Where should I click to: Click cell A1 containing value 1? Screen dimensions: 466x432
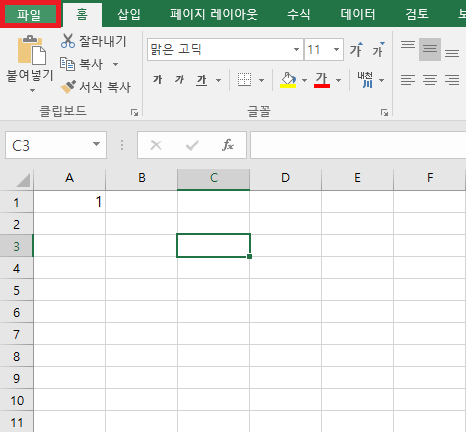[69, 202]
